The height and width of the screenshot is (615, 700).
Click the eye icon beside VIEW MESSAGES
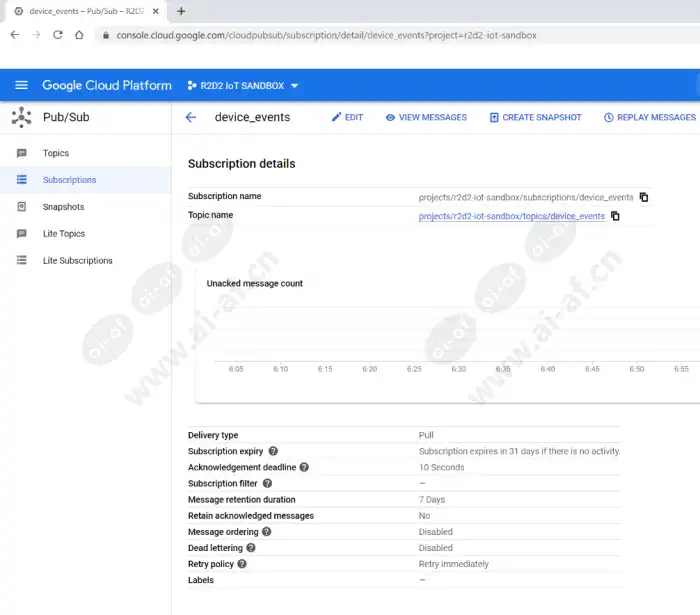coord(390,117)
